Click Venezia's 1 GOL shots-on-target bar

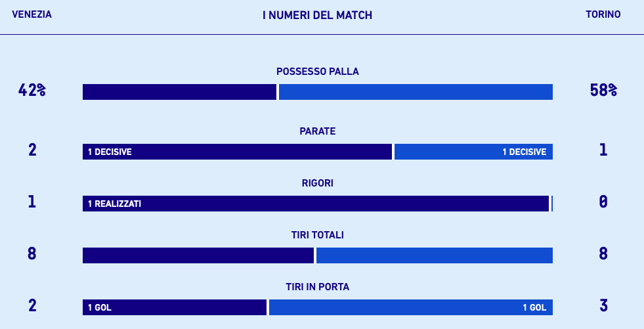175,307
